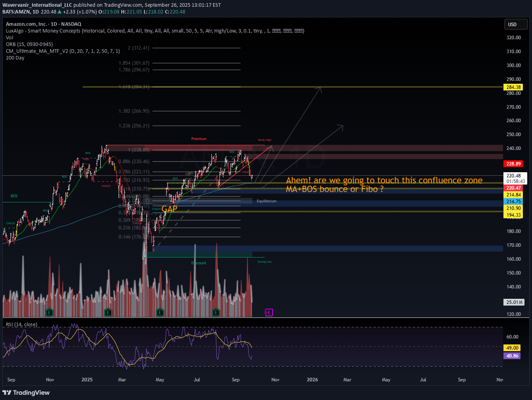Select the November 2024 green earnings marker
The height and width of the screenshot is (400, 532).
49,312
